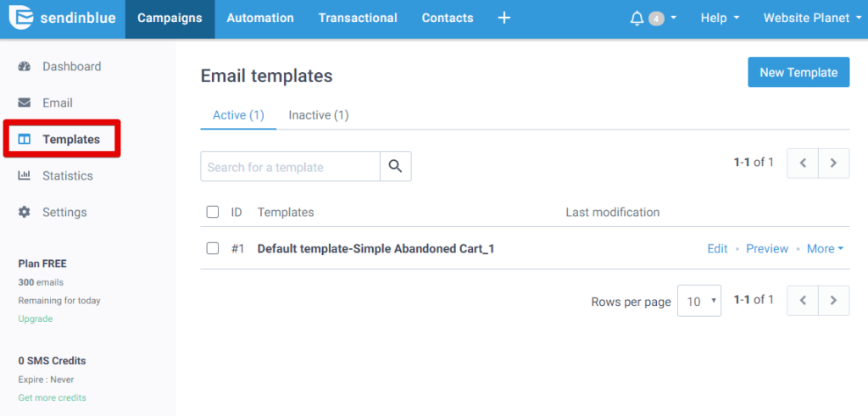Click the notification count badge 4
This screenshot has height=416, width=868.
[657, 19]
